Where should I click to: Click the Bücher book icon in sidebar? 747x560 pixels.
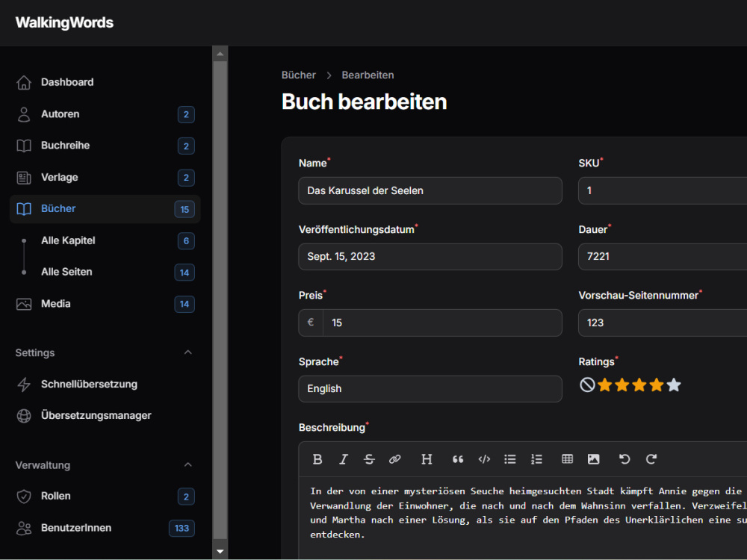pyautogui.click(x=24, y=209)
